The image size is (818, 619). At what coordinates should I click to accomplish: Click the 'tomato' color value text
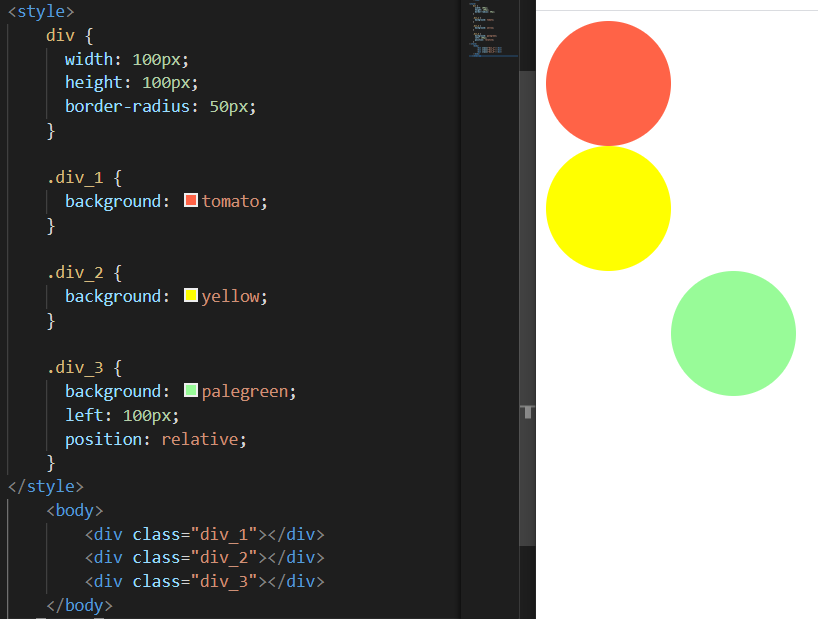coord(231,201)
